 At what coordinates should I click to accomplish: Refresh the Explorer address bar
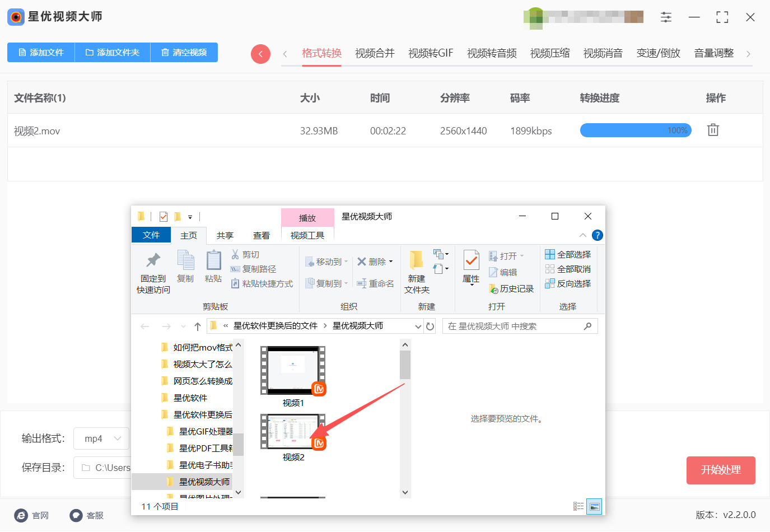430,326
